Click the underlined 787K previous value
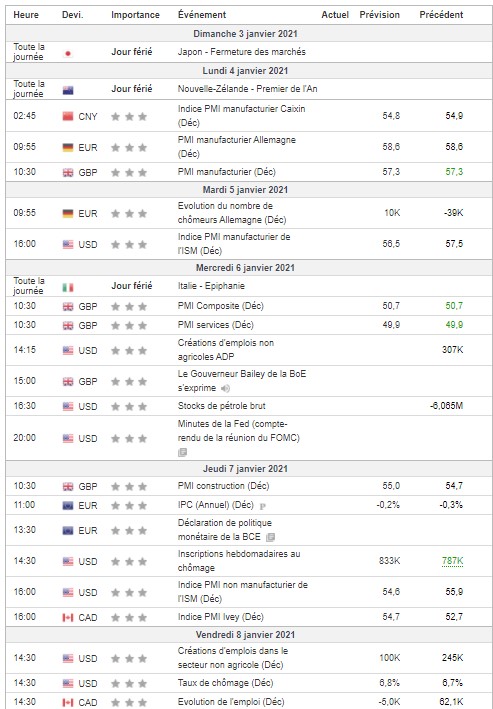Image resolution: width=493 pixels, height=709 pixels. (x=452, y=561)
